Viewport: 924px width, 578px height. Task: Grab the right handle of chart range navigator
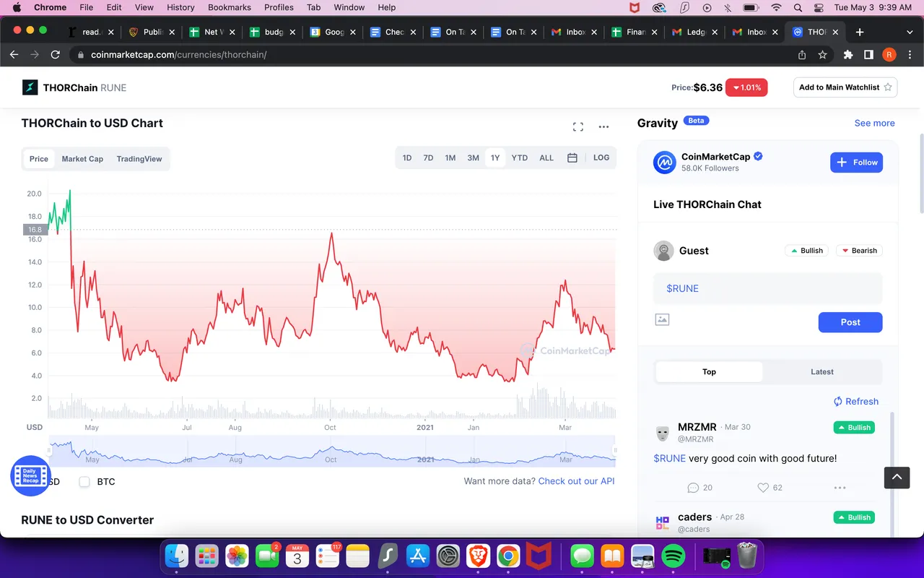(x=615, y=450)
